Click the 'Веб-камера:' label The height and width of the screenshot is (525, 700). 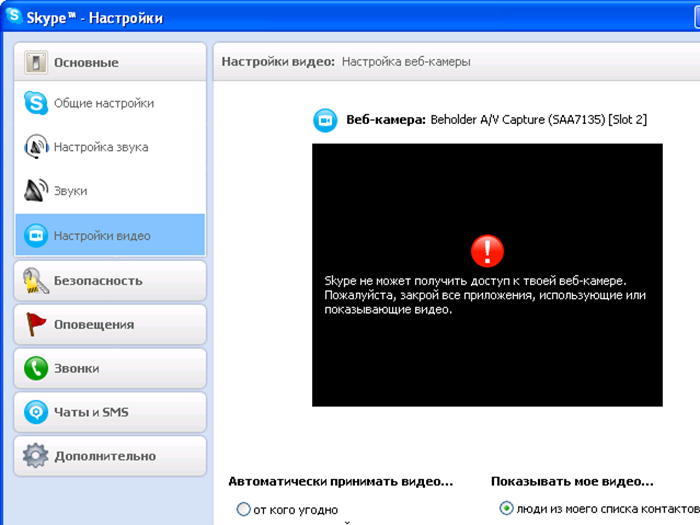[x=386, y=120]
